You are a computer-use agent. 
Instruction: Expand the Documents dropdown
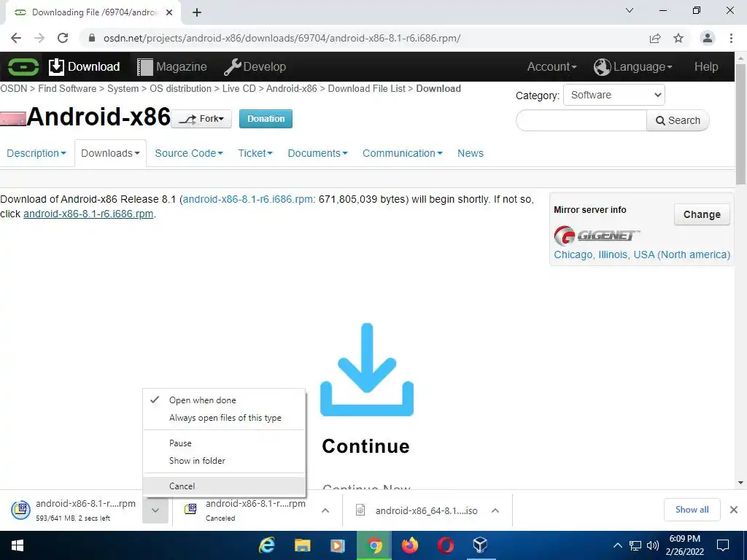point(317,153)
